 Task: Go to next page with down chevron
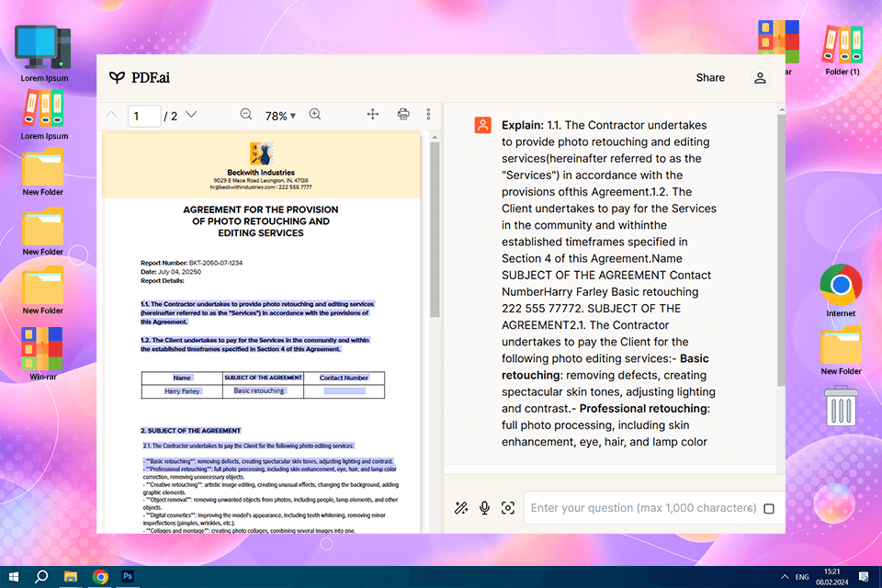point(191,115)
